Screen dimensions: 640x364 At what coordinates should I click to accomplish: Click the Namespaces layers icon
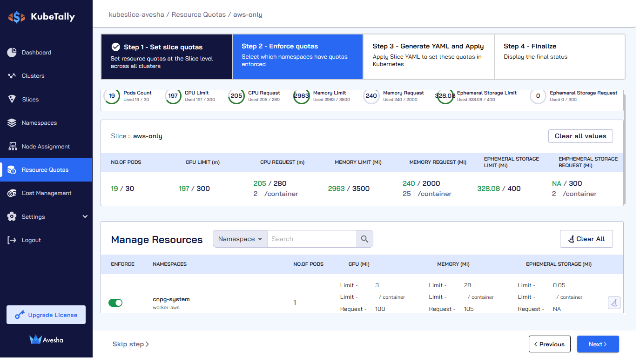coord(12,123)
